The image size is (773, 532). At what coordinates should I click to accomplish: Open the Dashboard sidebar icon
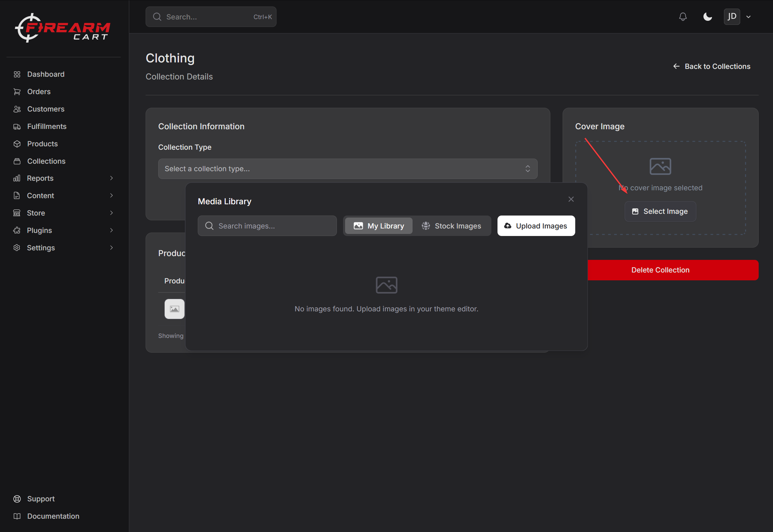point(17,74)
